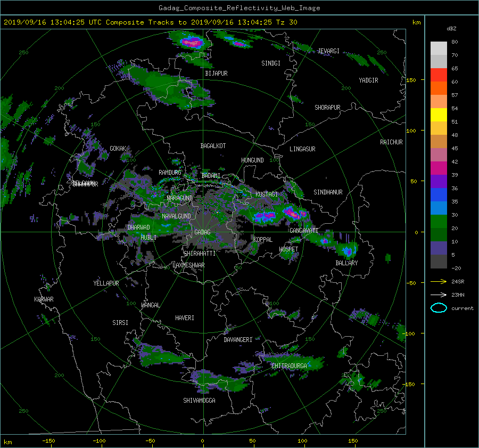Click the BAGALKOT city label
Image resolution: width=479 pixels, height=448 pixels.
[213, 146]
